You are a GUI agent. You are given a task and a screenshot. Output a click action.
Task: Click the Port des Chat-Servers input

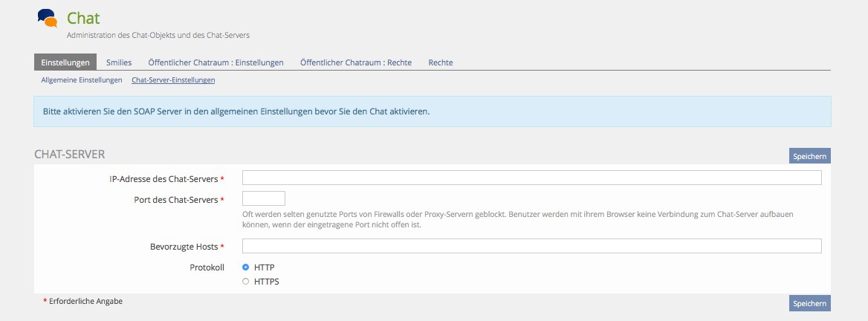(x=264, y=198)
